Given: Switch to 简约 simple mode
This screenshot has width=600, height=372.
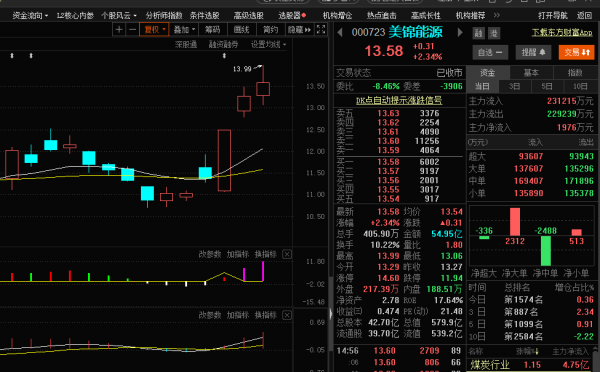Looking at the screenshot, I should [x=270, y=29].
